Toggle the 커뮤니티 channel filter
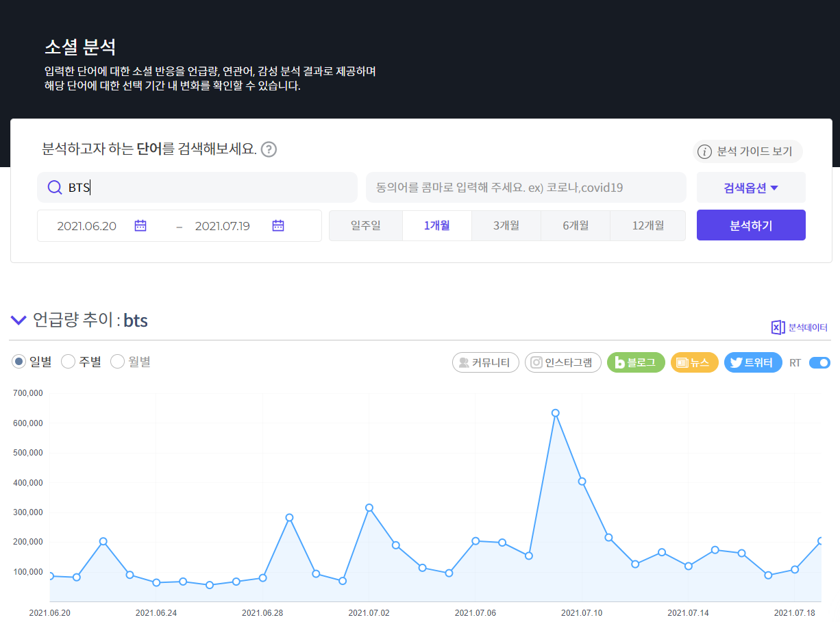 (x=486, y=362)
